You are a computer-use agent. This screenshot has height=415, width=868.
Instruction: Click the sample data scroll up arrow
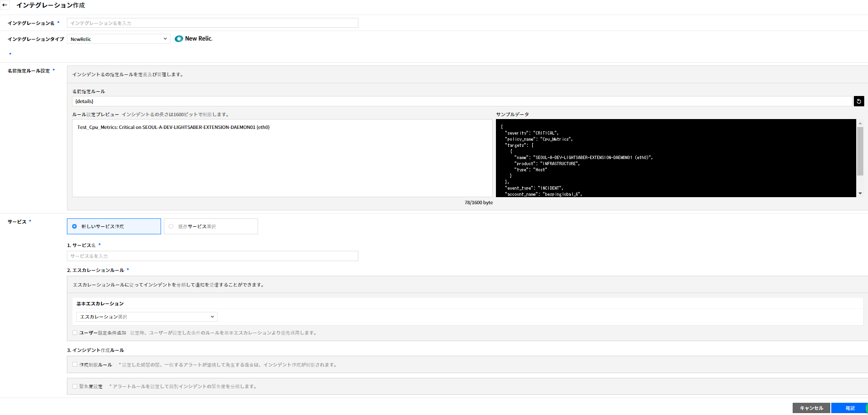tap(860, 123)
